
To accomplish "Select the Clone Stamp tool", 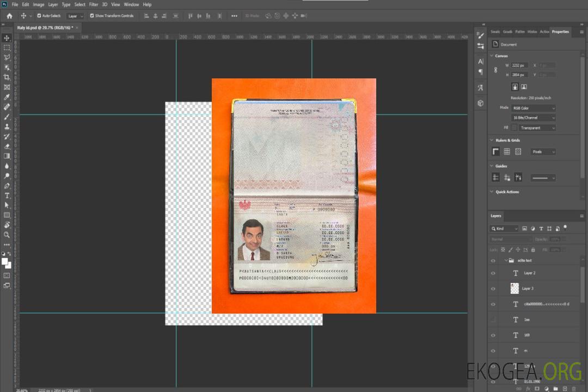I will [x=7, y=127].
